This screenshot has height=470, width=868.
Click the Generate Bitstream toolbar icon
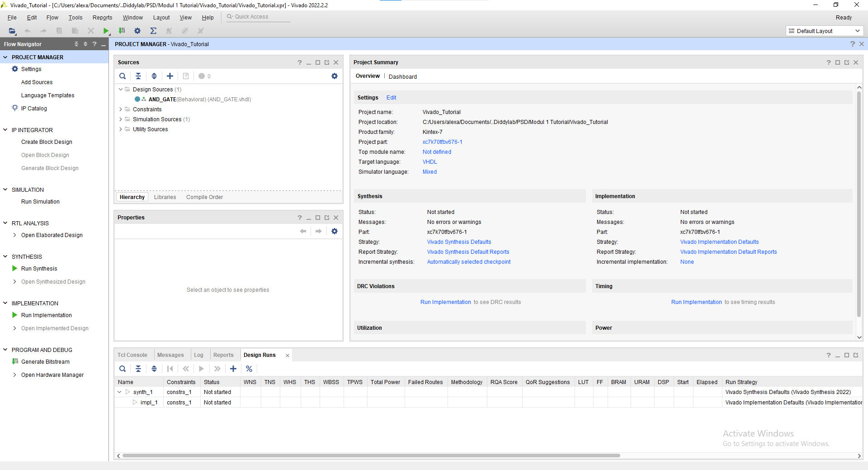click(122, 31)
